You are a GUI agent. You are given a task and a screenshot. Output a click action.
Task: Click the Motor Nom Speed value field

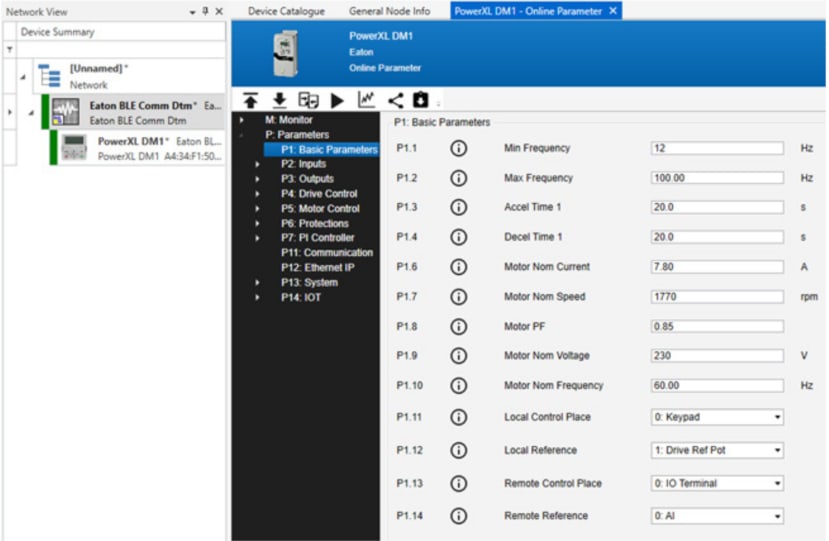[717, 297]
